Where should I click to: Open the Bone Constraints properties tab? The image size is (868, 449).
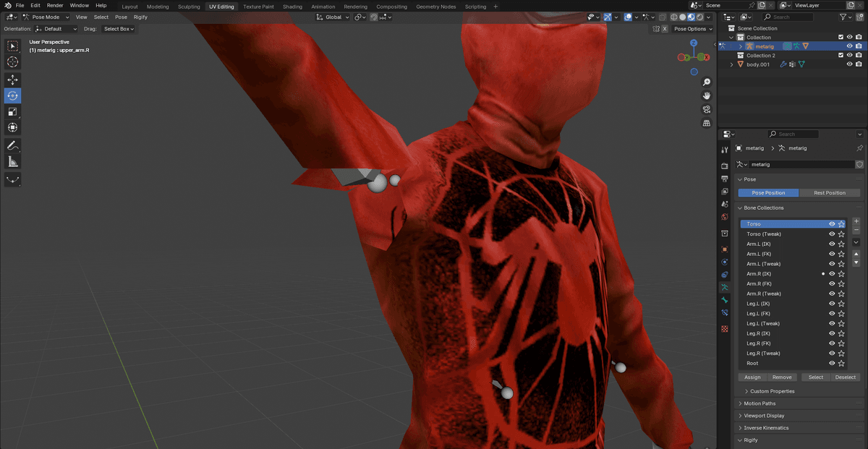[725, 313]
